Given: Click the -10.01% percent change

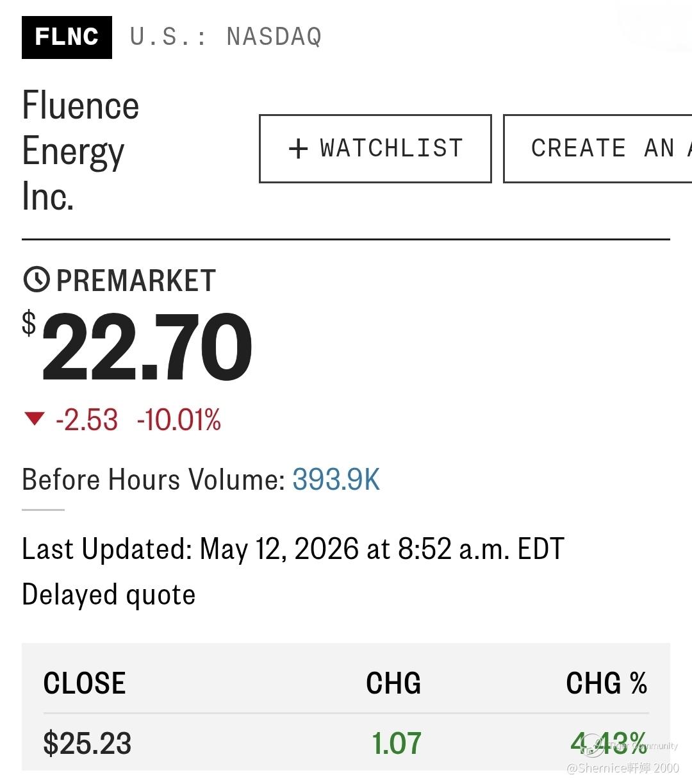Looking at the screenshot, I should [x=179, y=421].
